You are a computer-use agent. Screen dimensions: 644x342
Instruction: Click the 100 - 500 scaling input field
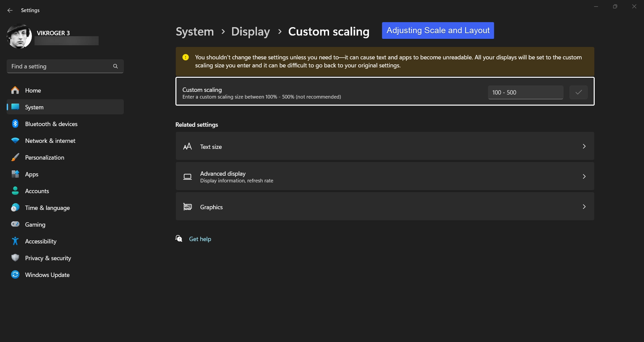tap(526, 92)
